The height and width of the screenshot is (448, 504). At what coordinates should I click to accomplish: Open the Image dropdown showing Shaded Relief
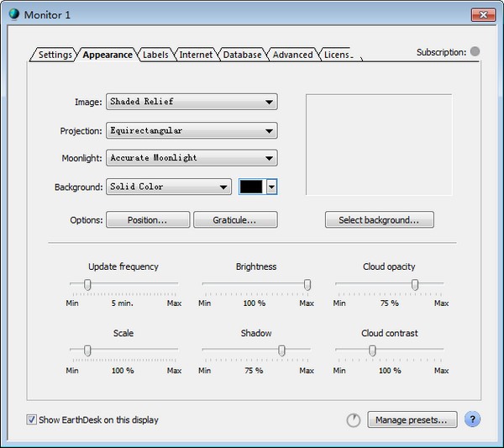192,102
